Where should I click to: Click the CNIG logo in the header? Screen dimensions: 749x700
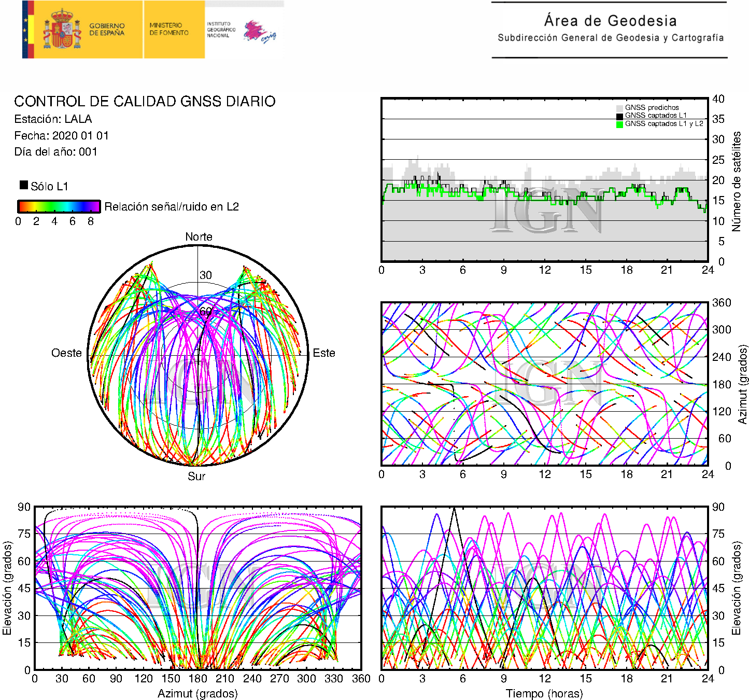click(x=260, y=32)
